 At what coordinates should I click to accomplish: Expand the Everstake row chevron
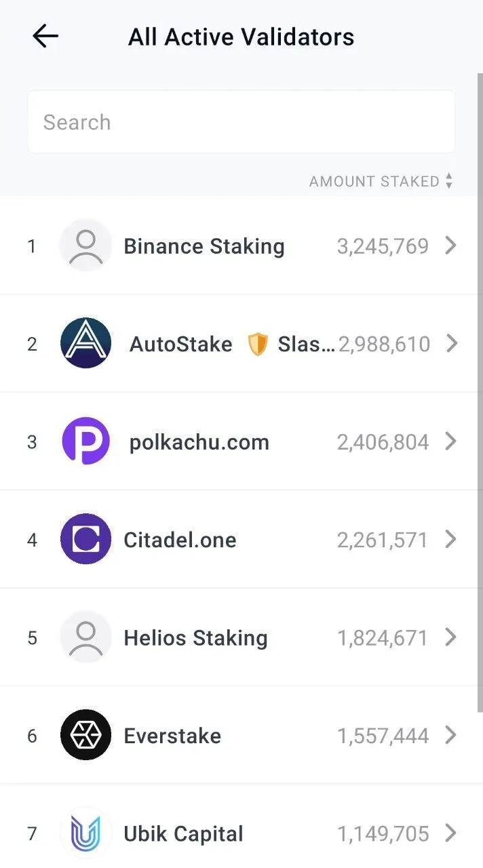[x=451, y=735]
